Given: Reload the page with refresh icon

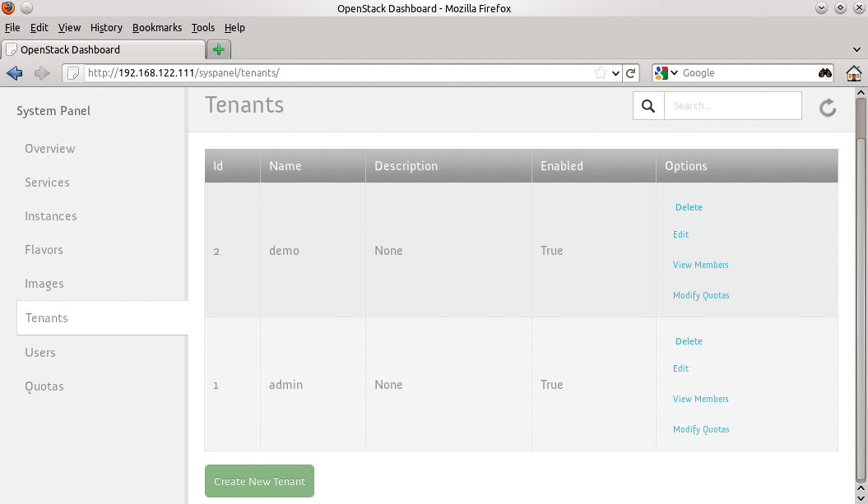Looking at the screenshot, I should pos(631,72).
